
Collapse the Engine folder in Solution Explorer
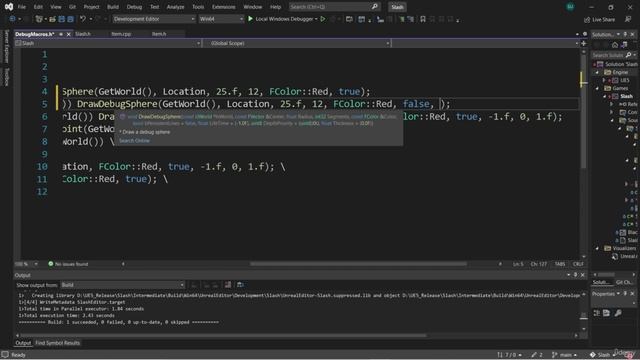(x=598, y=72)
